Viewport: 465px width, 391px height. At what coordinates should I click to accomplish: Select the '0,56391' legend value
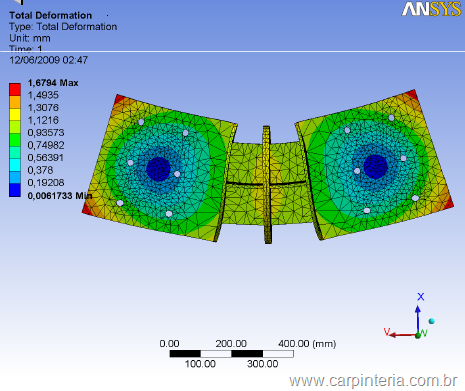[x=46, y=157]
